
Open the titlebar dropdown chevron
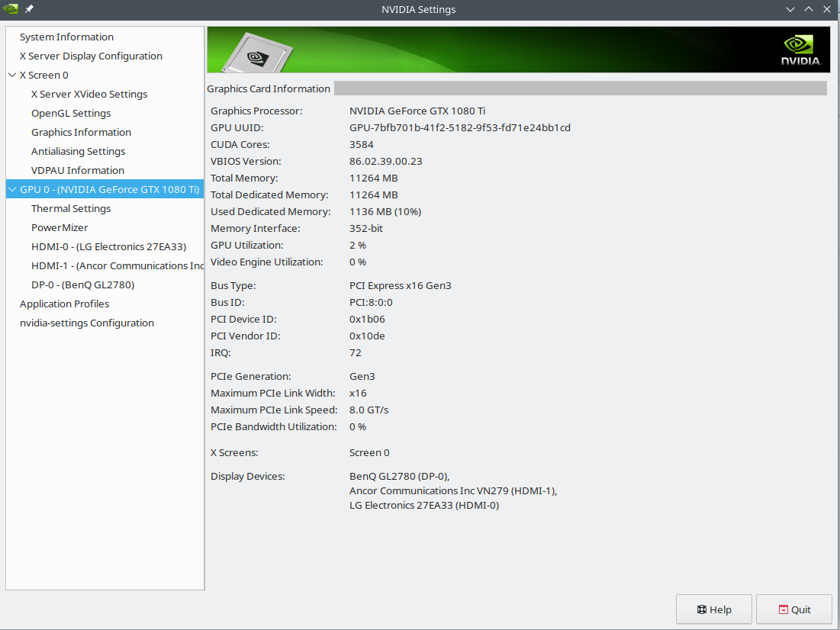point(790,9)
